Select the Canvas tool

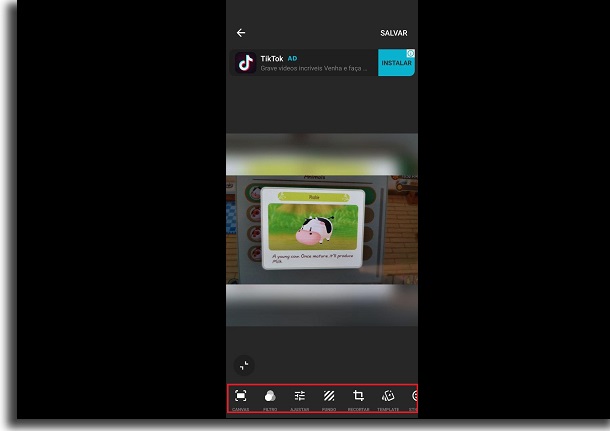[241, 399]
